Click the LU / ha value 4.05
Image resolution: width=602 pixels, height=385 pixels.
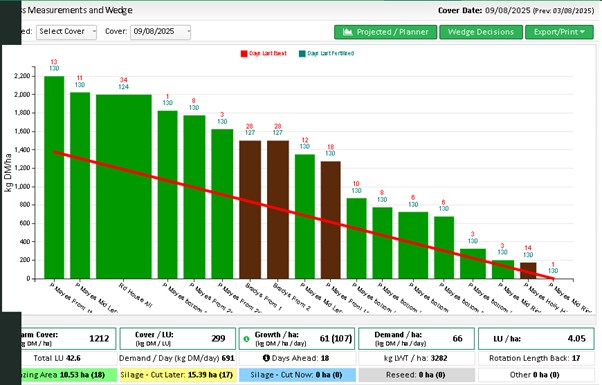576,339
